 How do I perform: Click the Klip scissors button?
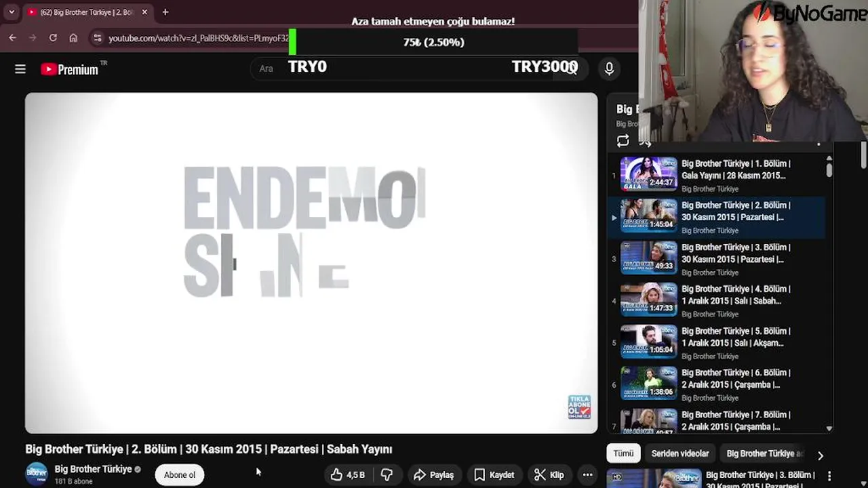549,475
